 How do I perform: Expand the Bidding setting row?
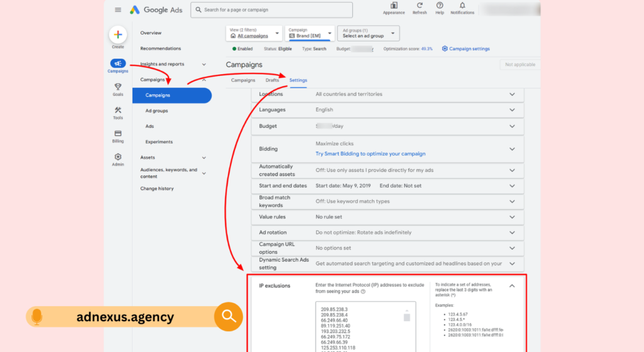click(512, 149)
